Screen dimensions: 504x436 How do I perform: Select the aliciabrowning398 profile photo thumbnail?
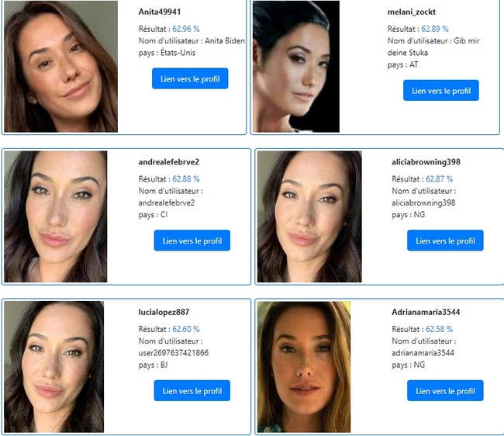point(309,216)
